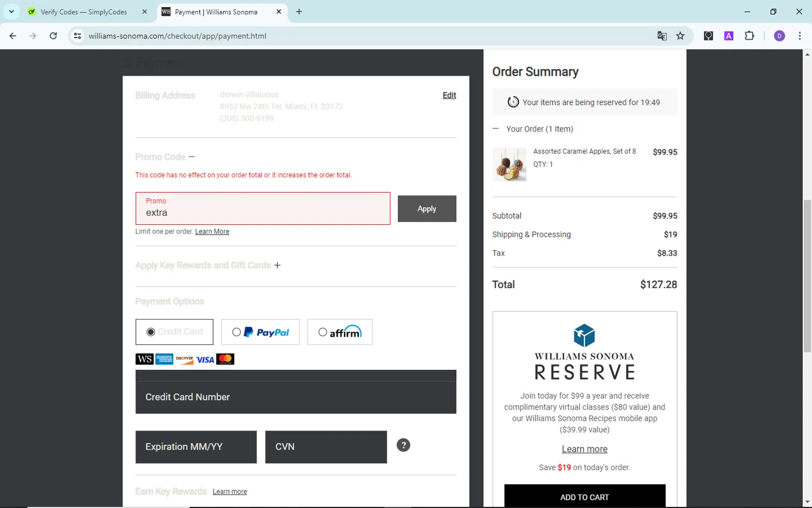
Task: Collapse the Promo Code section
Action: [x=192, y=157]
